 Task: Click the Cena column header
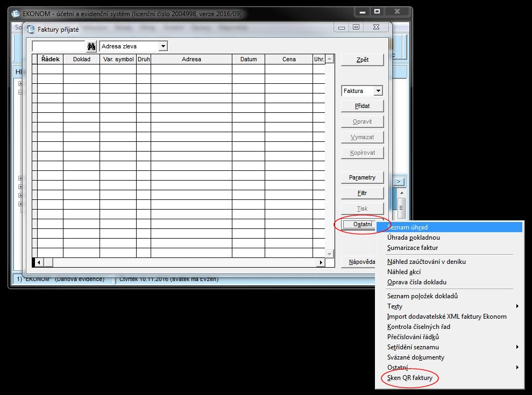pyautogui.click(x=289, y=59)
